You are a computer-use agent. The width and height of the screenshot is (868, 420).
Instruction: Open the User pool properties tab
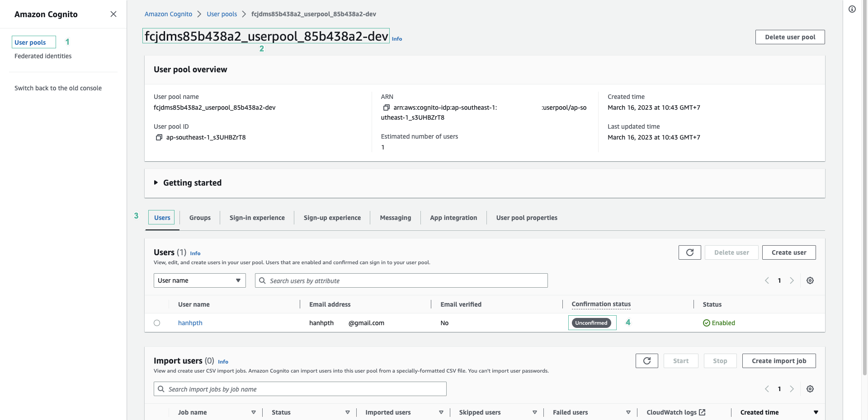click(x=527, y=218)
